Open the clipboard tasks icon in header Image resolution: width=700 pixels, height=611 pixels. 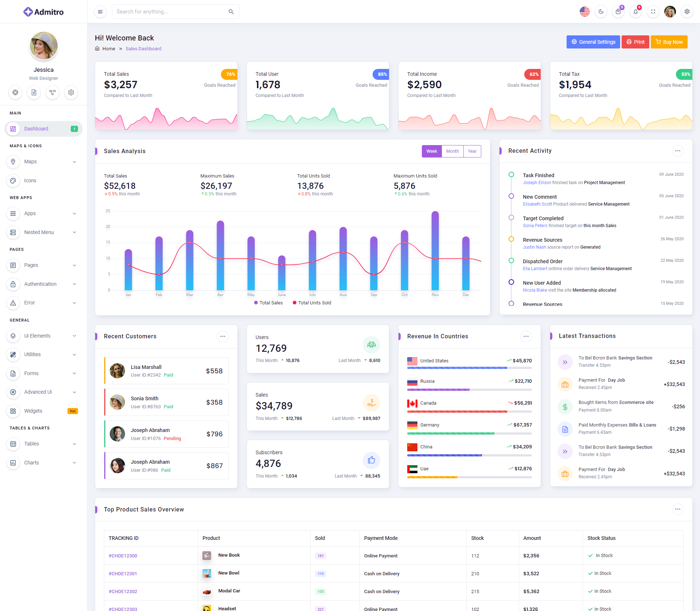(x=618, y=12)
